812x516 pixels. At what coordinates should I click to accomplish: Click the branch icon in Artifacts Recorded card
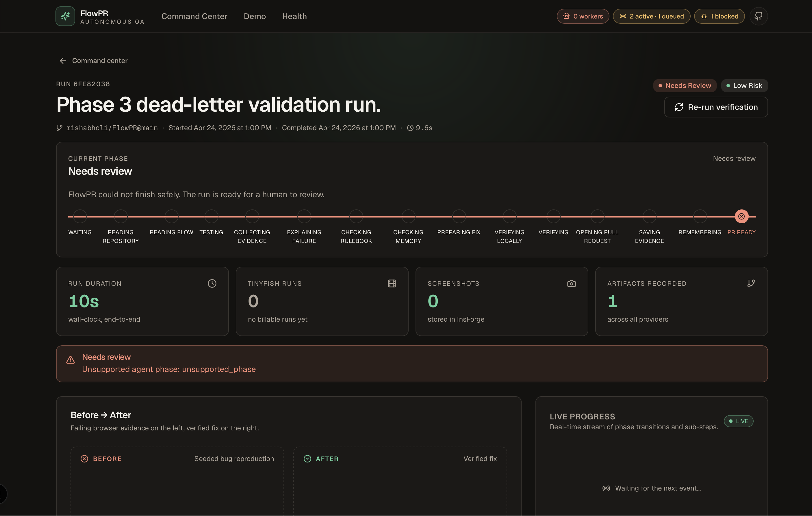pyautogui.click(x=751, y=283)
